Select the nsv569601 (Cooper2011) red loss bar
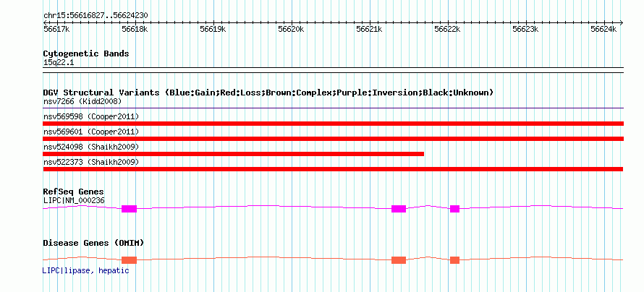 pyautogui.click(x=333, y=139)
